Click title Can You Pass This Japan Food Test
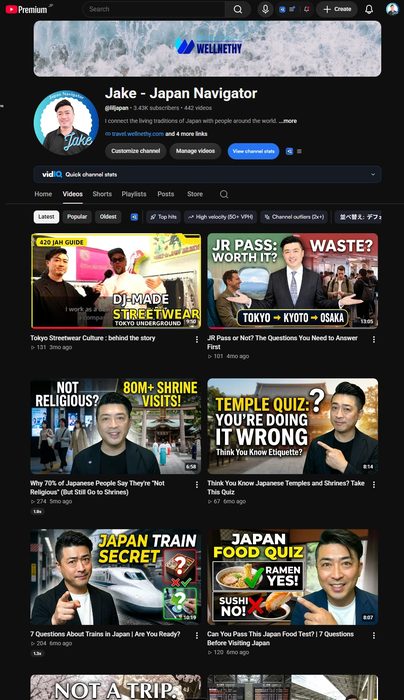Image resolution: width=404 pixels, height=700 pixels. (280, 638)
